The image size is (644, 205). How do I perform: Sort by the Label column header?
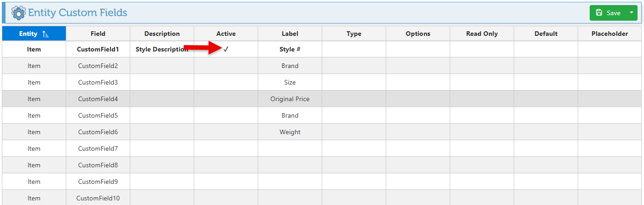click(x=290, y=34)
